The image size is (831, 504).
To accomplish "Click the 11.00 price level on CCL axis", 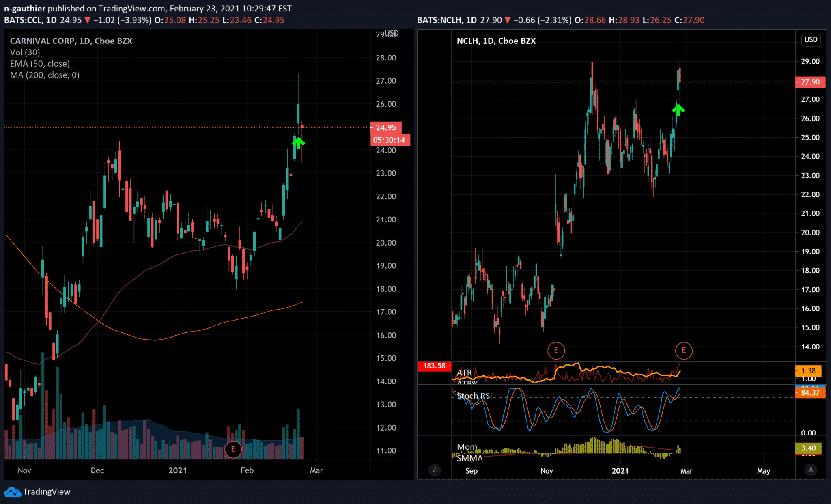I will coord(386,451).
